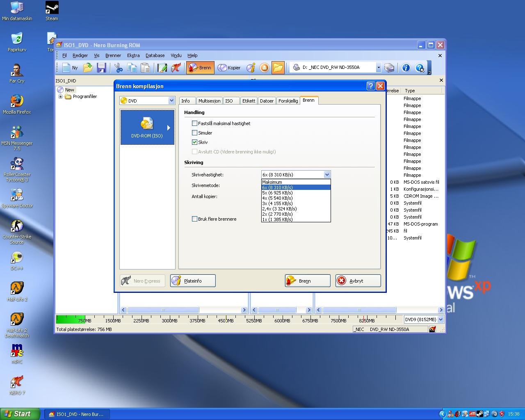
Task: Switch to the Etikett tab
Action: point(249,101)
